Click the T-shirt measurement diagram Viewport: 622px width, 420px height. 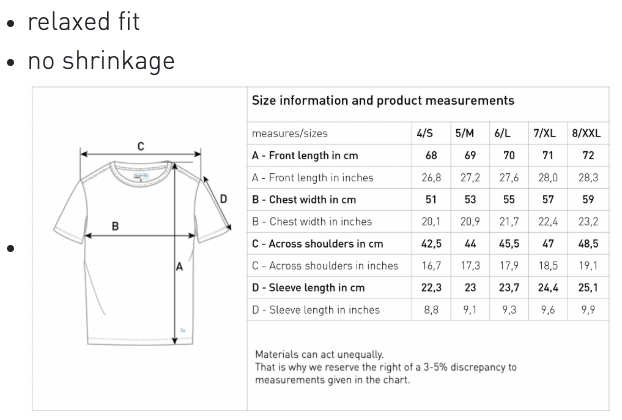[x=142, y=246]
